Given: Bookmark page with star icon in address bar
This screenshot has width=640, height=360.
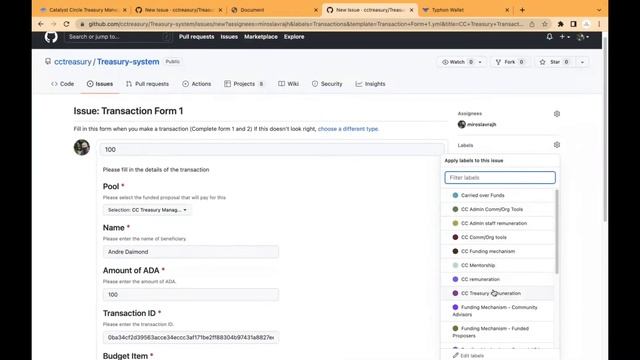Looking at the screenshot, I should pyautogui.click(x=544, y=24).
